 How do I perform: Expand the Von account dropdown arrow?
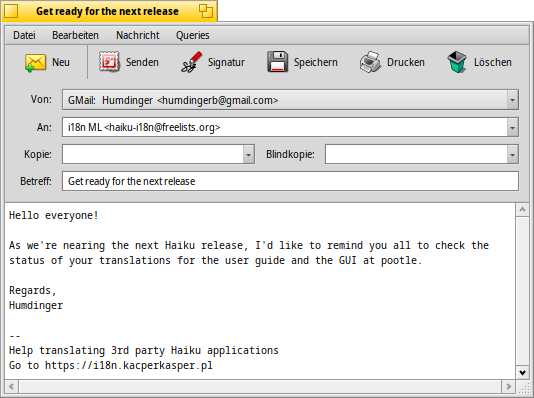[x=512, y=100]
